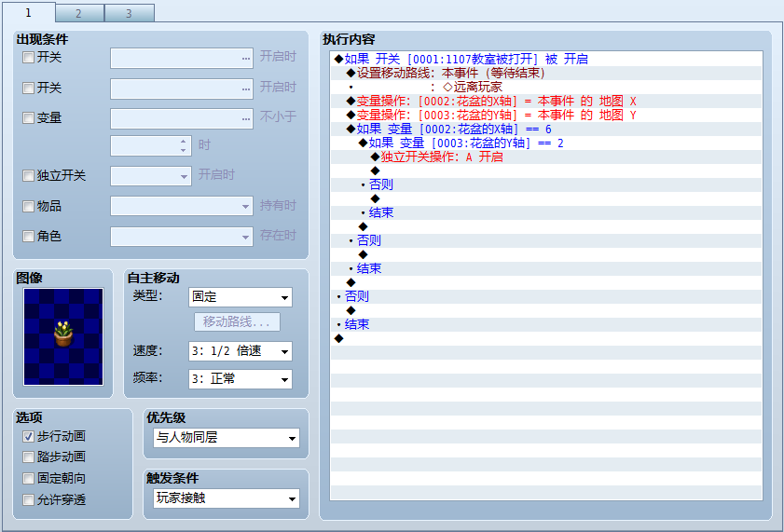Click the flower pot event graphic
This screenshot has height=532, width=784.
(63, 336)
